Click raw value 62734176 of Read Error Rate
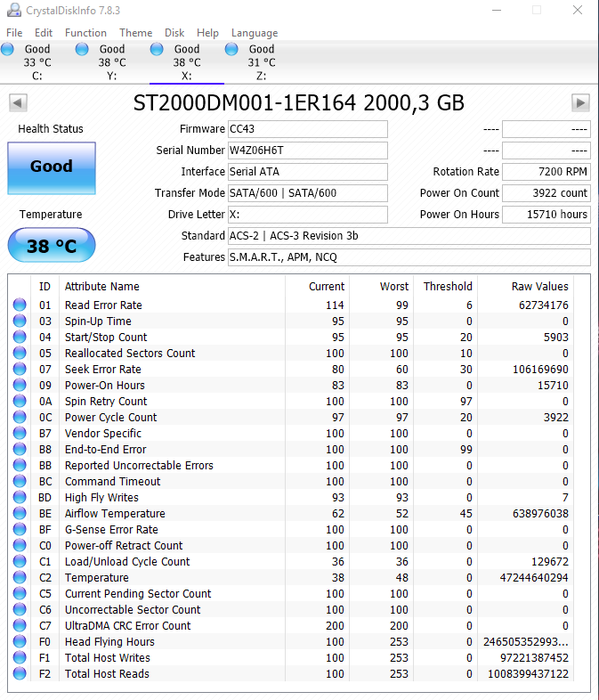 click(x=543, y=305)
